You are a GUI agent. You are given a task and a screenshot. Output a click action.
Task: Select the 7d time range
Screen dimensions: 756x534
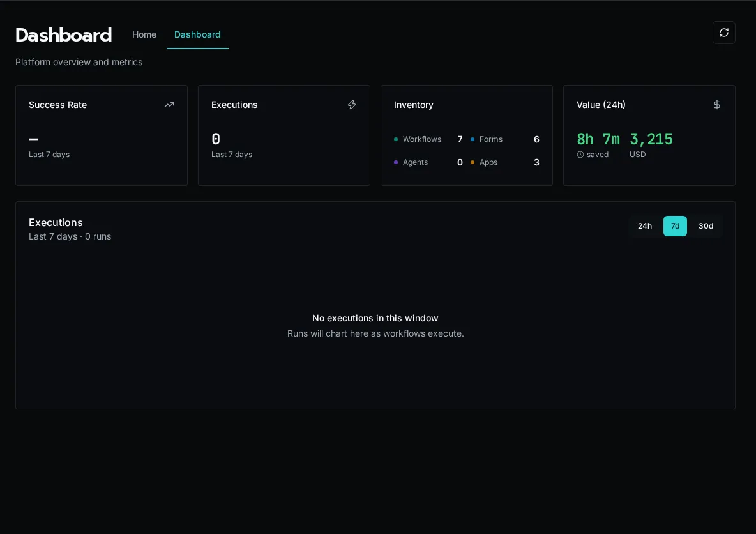[x=675, y=226]
